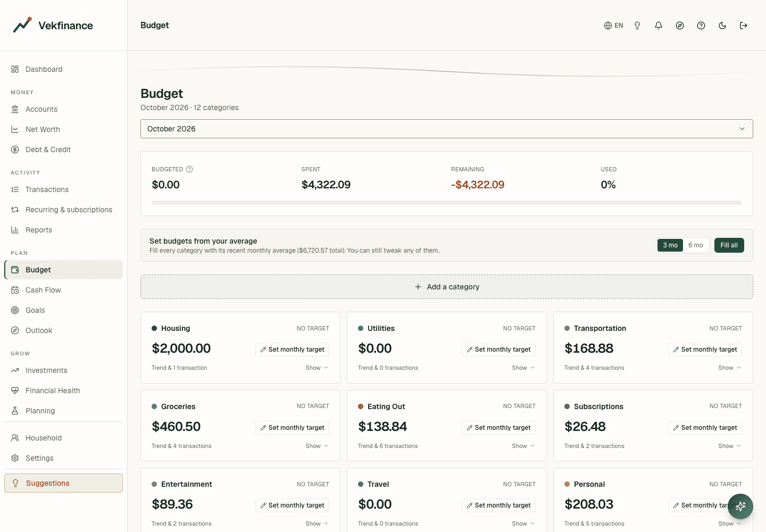Set monthly target for Entertainment
Image resolution: width=766 pixels, height=532 pixels.
[x=292, y=505]
